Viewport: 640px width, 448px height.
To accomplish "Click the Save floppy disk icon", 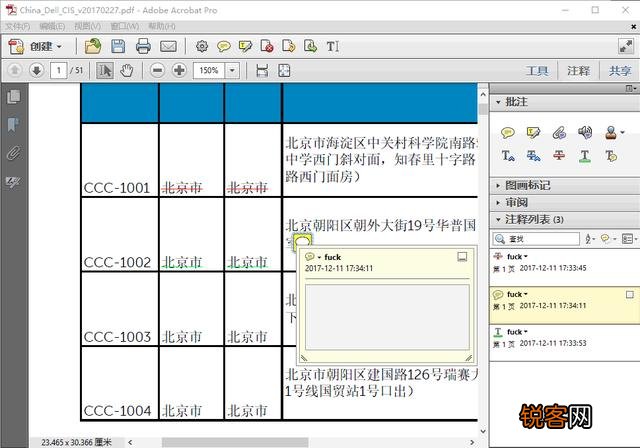I will (118, 46).
